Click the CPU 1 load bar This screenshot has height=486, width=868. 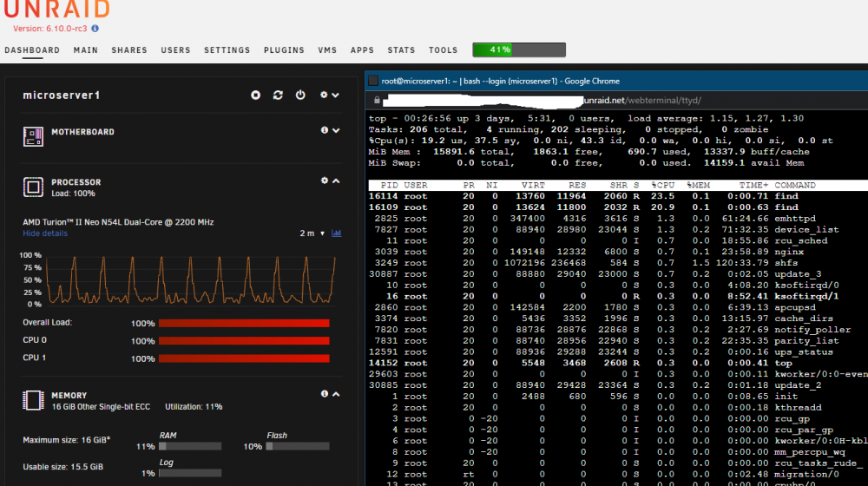click(244, 358)
